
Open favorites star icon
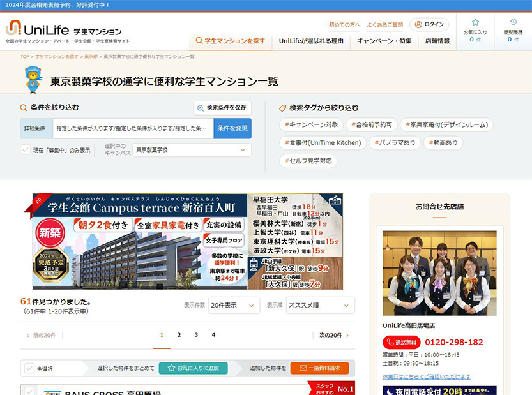tap(475, 22)
